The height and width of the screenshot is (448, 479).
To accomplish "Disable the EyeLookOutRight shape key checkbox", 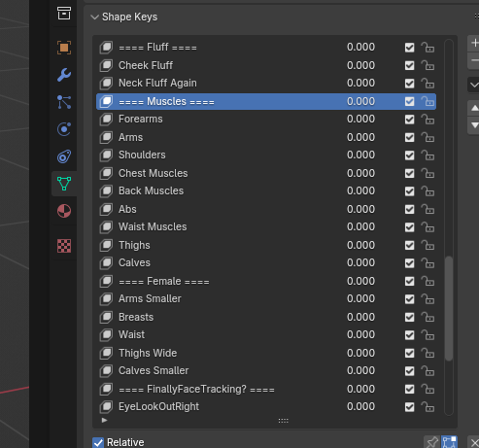I will coord(409,407).
